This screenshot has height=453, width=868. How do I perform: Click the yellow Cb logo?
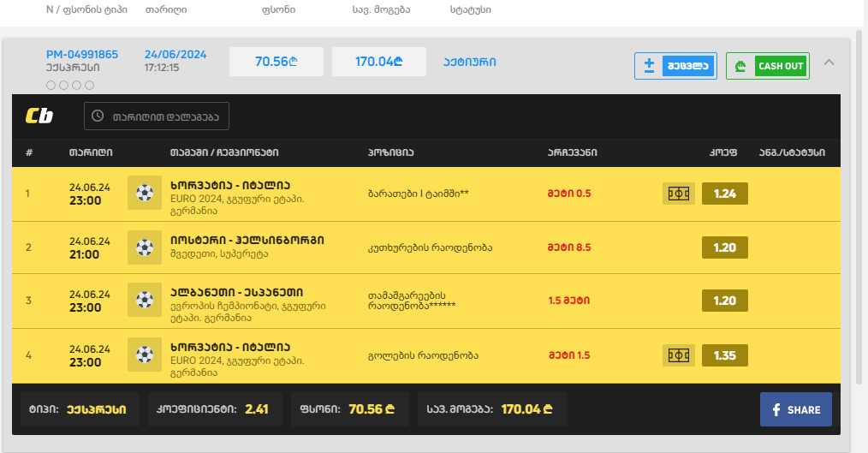coord(39,116)
